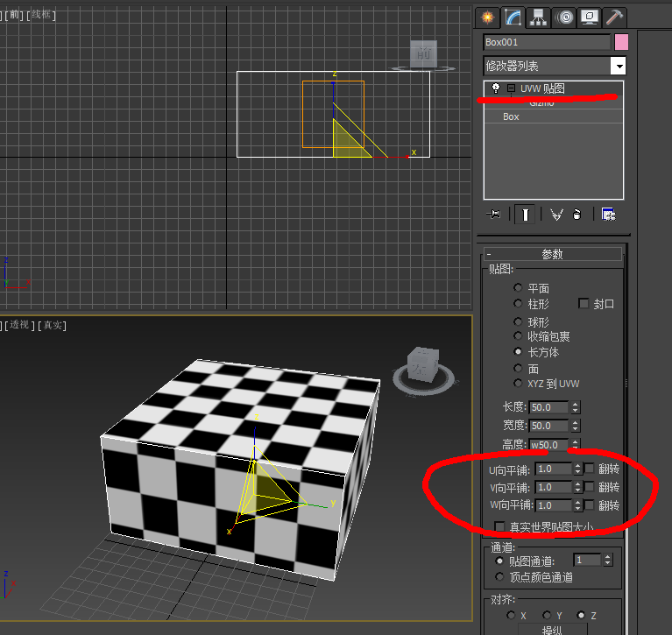
Task: Select XYZ 到 UVW mapping type
Action: (518, 383)
